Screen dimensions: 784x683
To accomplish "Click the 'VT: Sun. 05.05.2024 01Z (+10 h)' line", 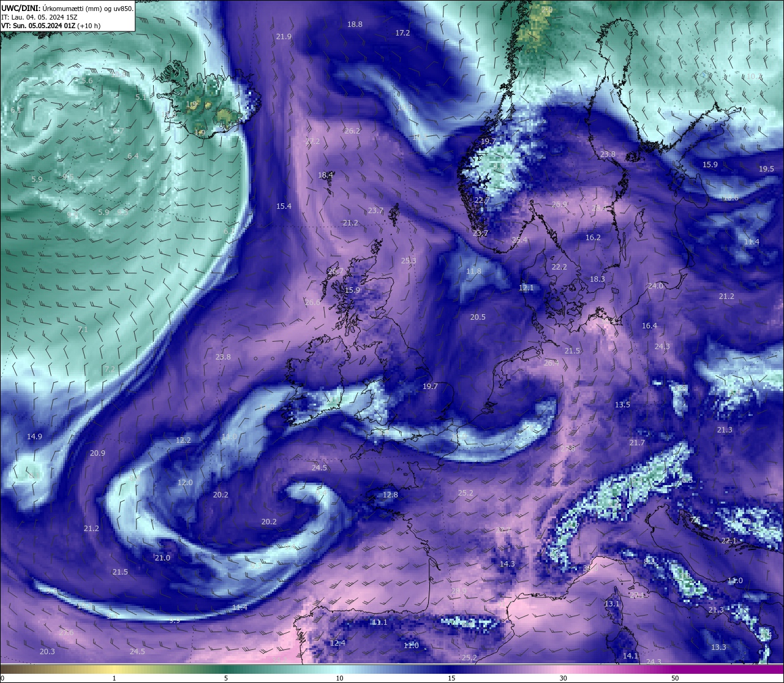I will (51, 26).
